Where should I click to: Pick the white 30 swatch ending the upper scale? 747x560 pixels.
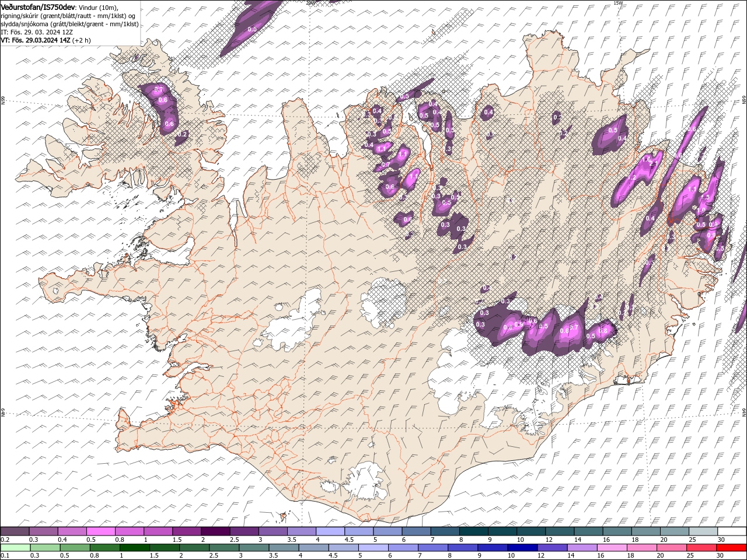point(732,531)
